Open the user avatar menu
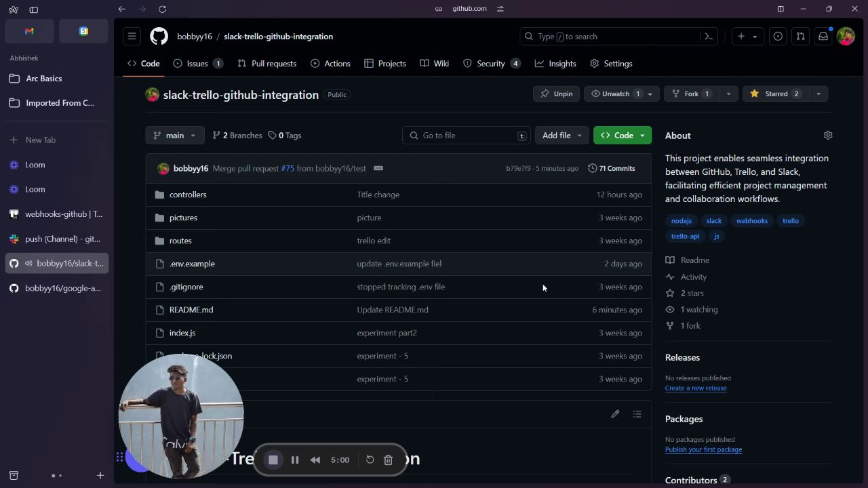This screenshot has width=868, height=488. (x=846, y=37)
